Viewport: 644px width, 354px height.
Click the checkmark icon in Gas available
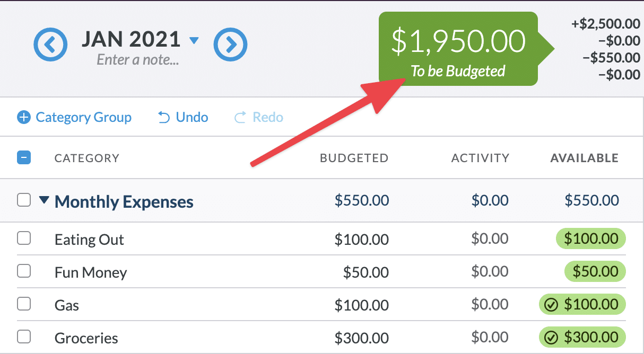click(552, 305)
